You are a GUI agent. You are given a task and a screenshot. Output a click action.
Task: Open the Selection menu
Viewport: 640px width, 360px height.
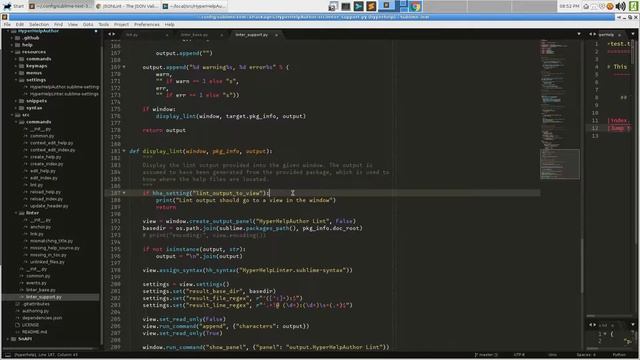click(x=39, y=24)
